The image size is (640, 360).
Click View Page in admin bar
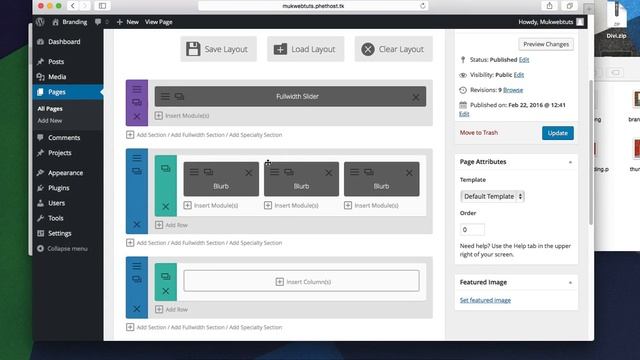pos(158,22)
